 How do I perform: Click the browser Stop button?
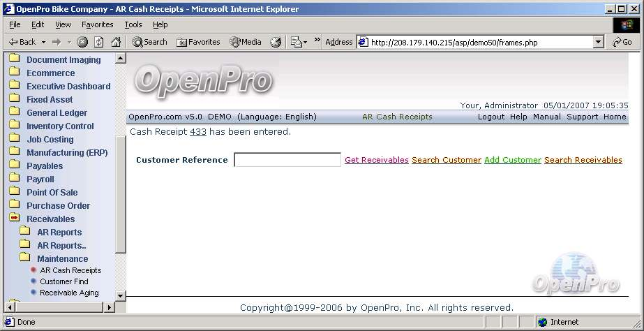coord(82,42)
